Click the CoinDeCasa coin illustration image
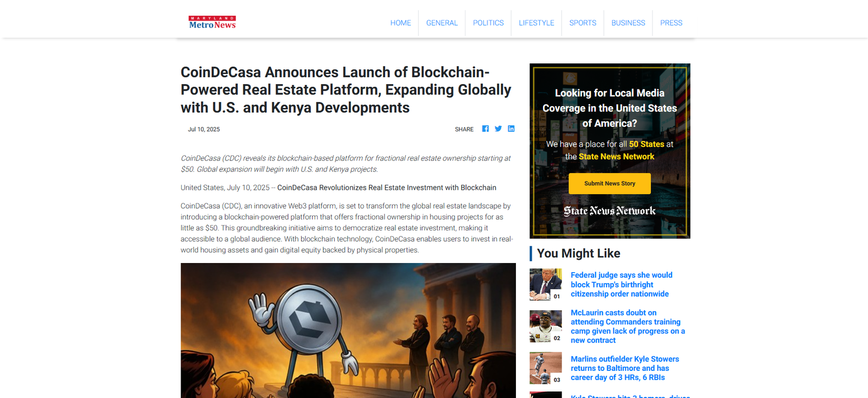The height and width of the screenshot is (398, 868). point(348,330)
